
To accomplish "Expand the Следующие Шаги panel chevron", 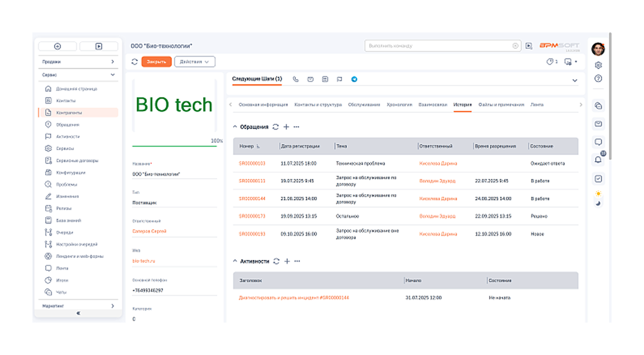I will [574, 81].
